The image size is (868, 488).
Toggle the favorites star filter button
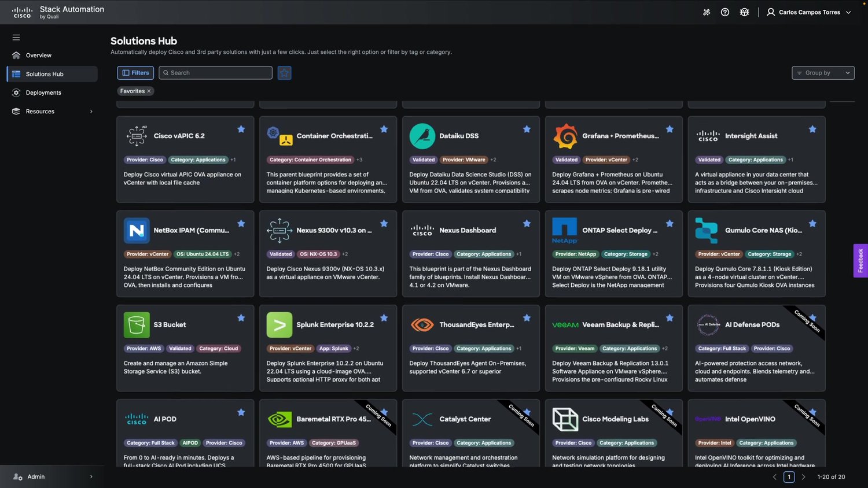pos(284,73)
